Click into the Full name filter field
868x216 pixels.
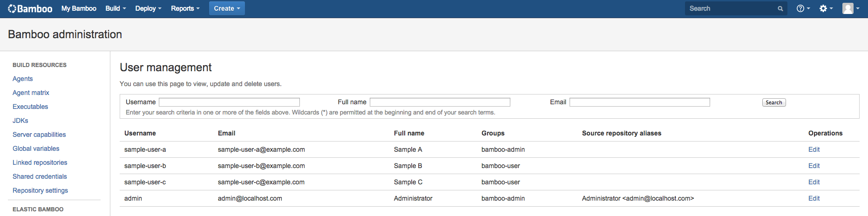pos(440,102)
